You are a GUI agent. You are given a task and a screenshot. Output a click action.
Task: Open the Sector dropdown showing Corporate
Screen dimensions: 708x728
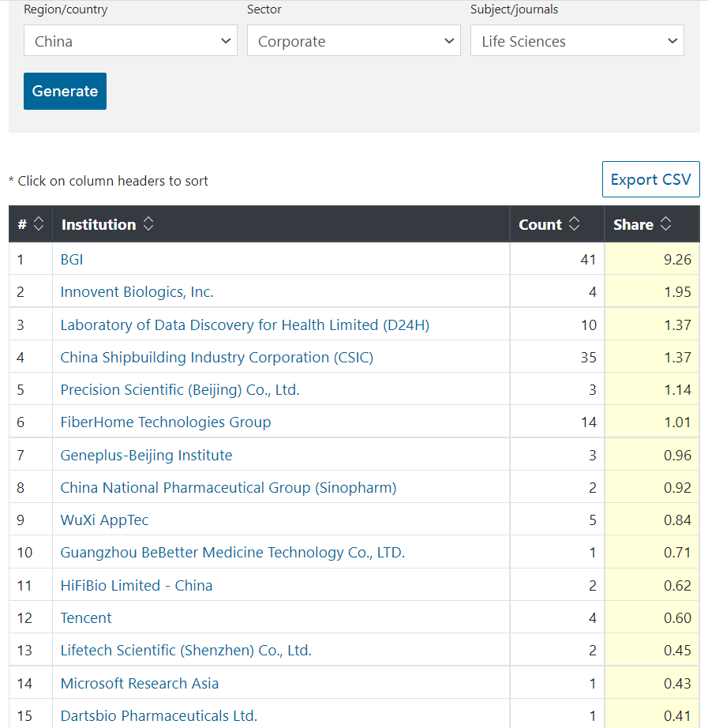pyautogui.click(x=354, y=41)
